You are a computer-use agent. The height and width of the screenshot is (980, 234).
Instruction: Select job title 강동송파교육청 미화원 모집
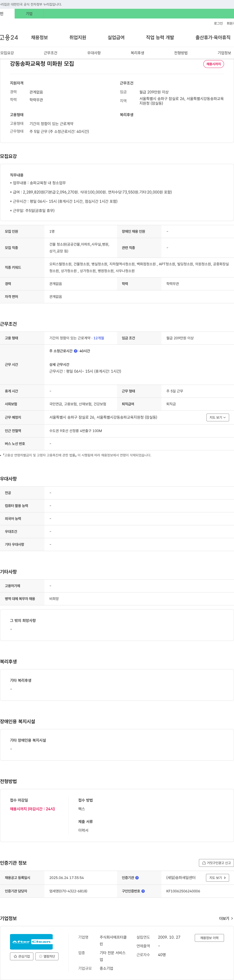pos(42,64)
